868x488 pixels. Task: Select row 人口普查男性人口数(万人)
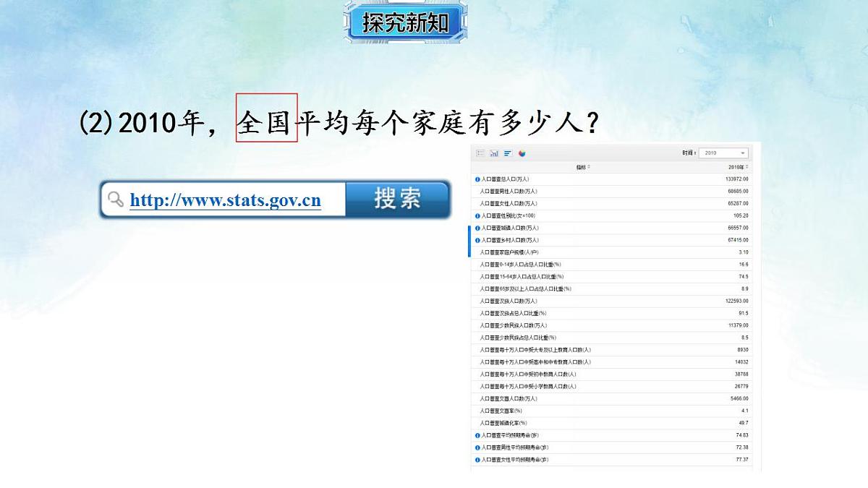[x=612, y=192]
